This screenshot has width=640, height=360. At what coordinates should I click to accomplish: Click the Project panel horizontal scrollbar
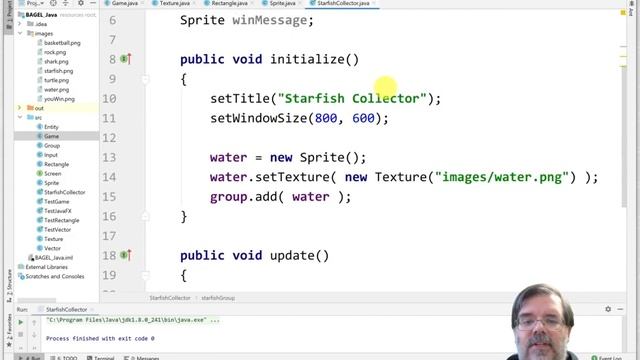tap(36, 300)
